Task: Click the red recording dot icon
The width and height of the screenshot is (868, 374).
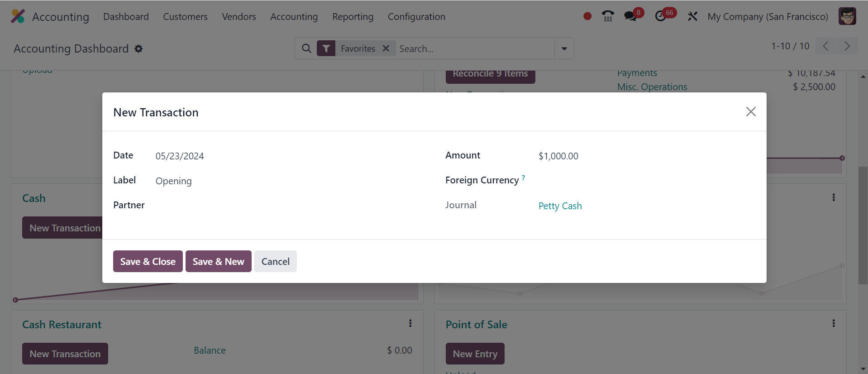Action: pos(587,16)
